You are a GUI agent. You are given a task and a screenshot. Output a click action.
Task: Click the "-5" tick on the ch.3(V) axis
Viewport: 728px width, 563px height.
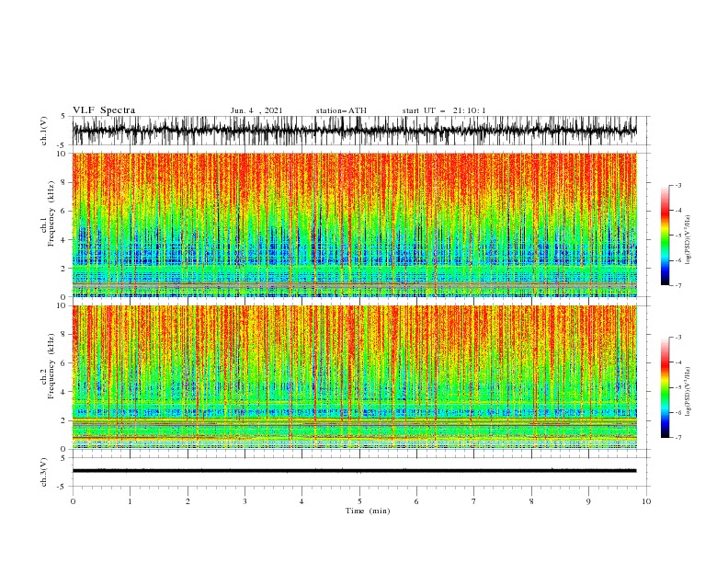coord(63,487)
